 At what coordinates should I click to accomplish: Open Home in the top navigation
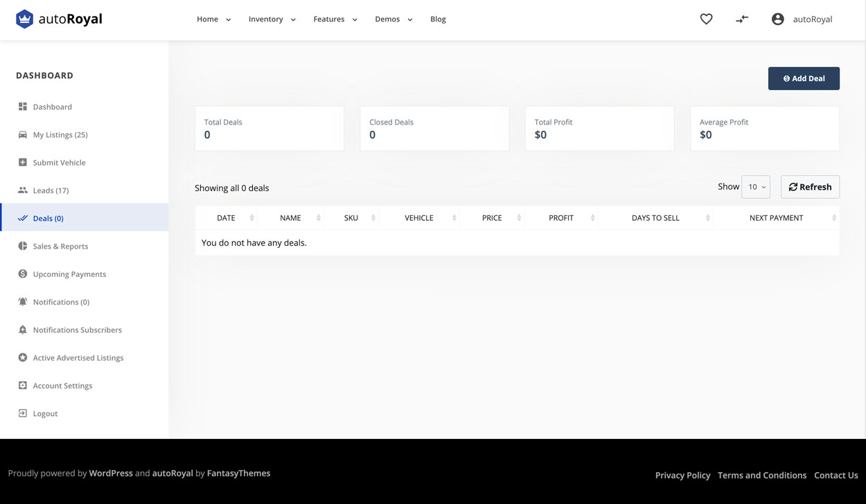coord(207,19)
